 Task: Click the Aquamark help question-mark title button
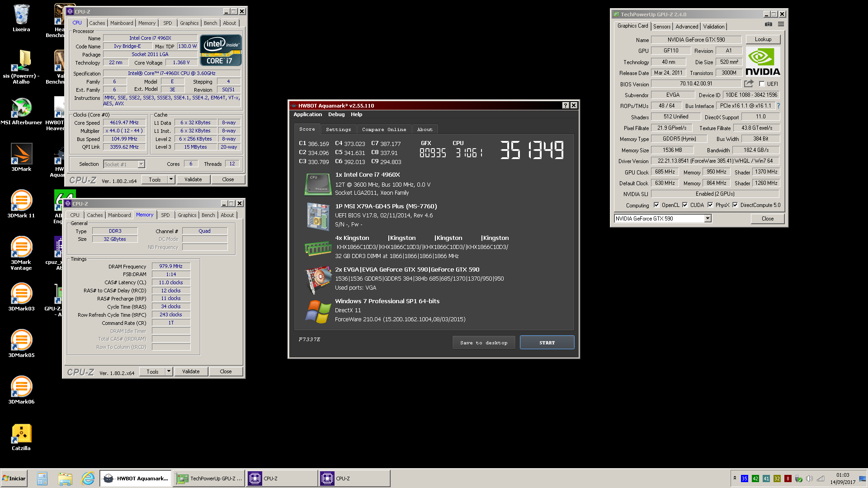click(565, 105)
